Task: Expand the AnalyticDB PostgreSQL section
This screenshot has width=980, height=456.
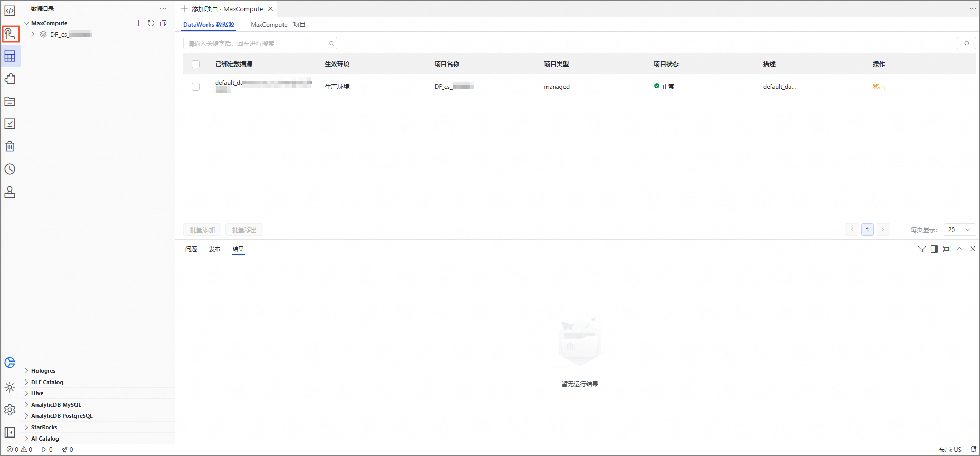Action: [26, 416]
